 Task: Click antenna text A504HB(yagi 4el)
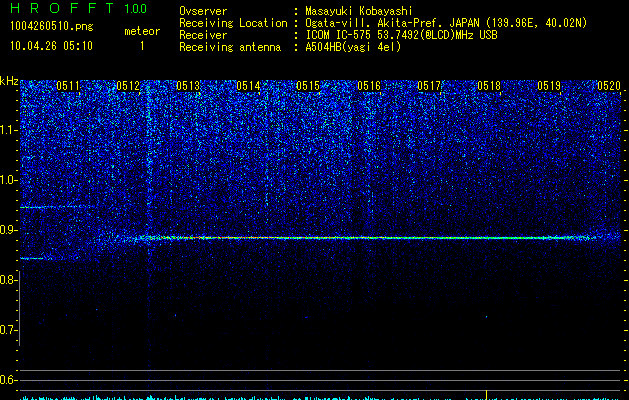pos(353,47)
